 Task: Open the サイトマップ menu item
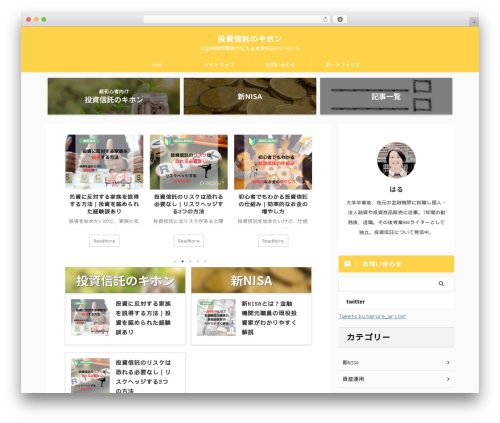pos(219,65)
